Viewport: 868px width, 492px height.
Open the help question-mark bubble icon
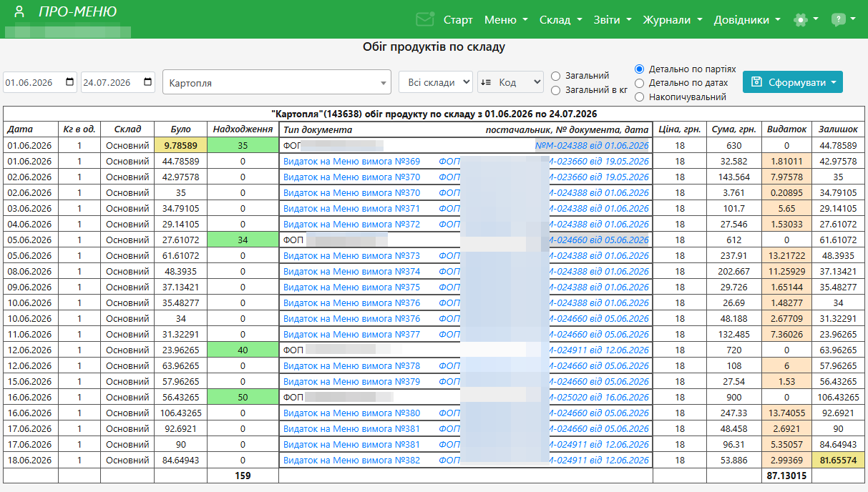click(x=838, y=20)
